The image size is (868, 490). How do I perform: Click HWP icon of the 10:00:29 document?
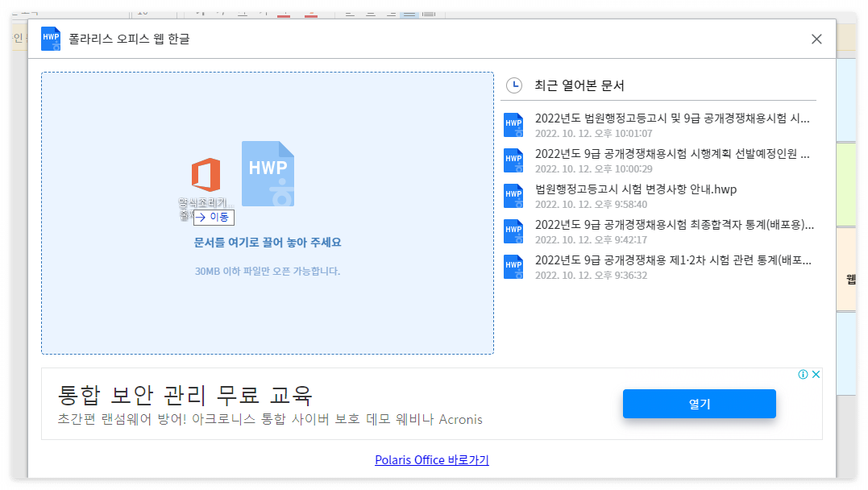pos(513,160)
